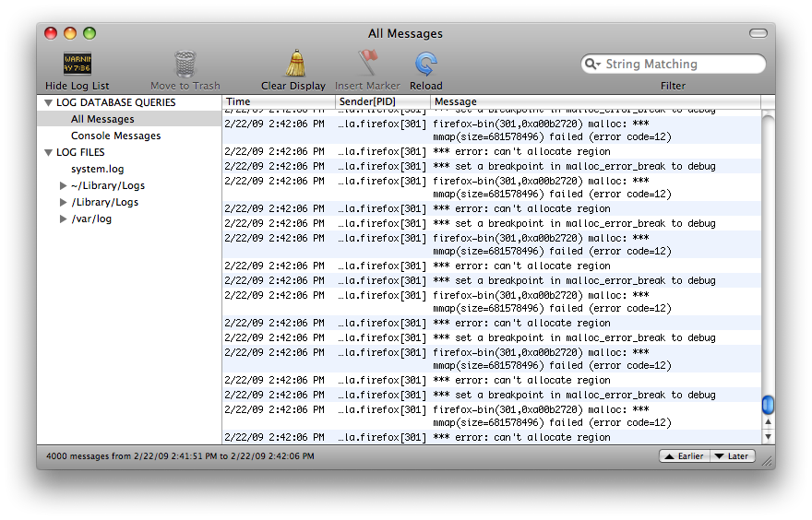Click the Earlier button
This screenshot has width=812, height=520.
(684, 455)
